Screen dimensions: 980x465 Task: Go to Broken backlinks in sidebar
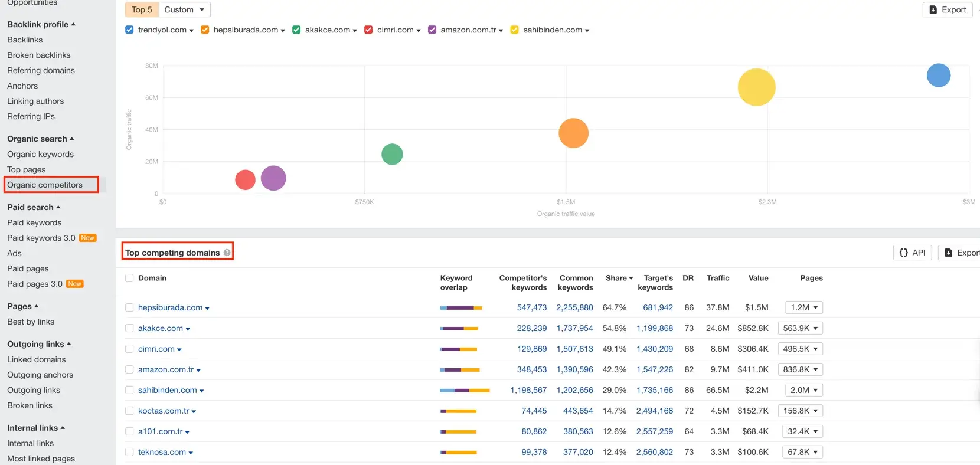[38, 55]
